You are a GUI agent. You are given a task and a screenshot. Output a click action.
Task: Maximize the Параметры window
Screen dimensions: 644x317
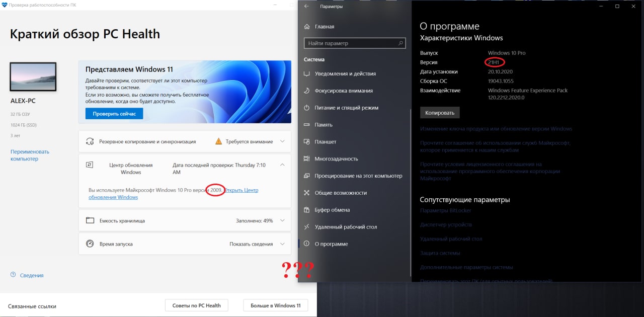point(617,6)
